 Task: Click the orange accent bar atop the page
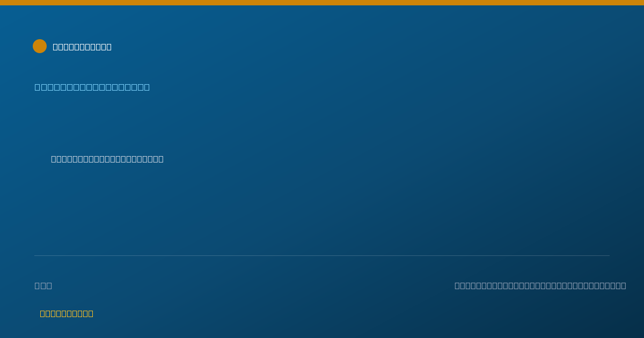(x=322, y=3)
